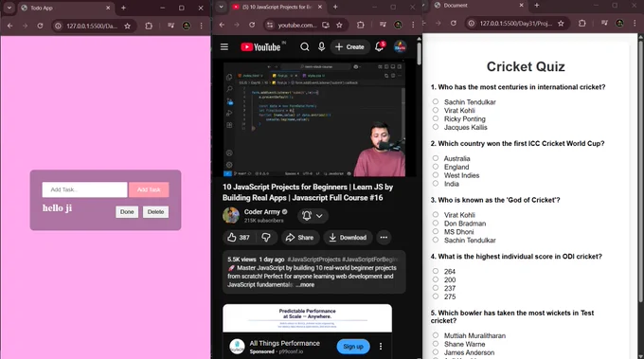Click the Add Task button
This screenshot has height=359, width=644.
point(149,189)
